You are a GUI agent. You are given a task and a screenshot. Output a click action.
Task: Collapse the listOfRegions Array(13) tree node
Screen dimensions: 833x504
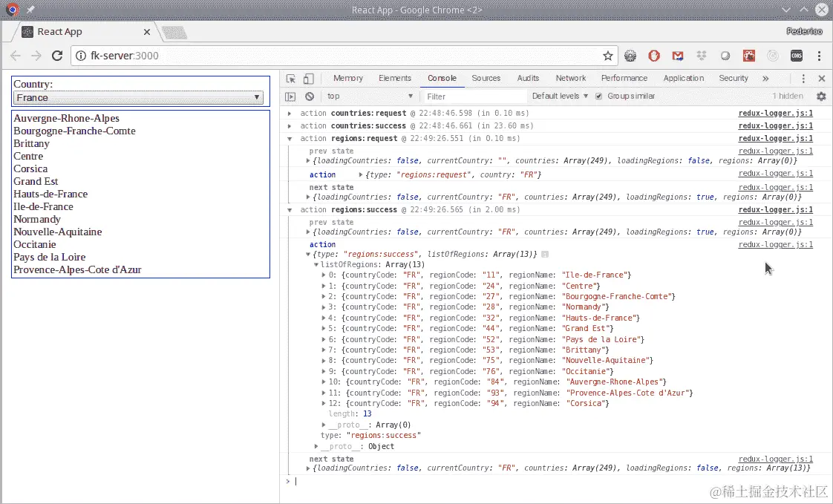point(316,265)
